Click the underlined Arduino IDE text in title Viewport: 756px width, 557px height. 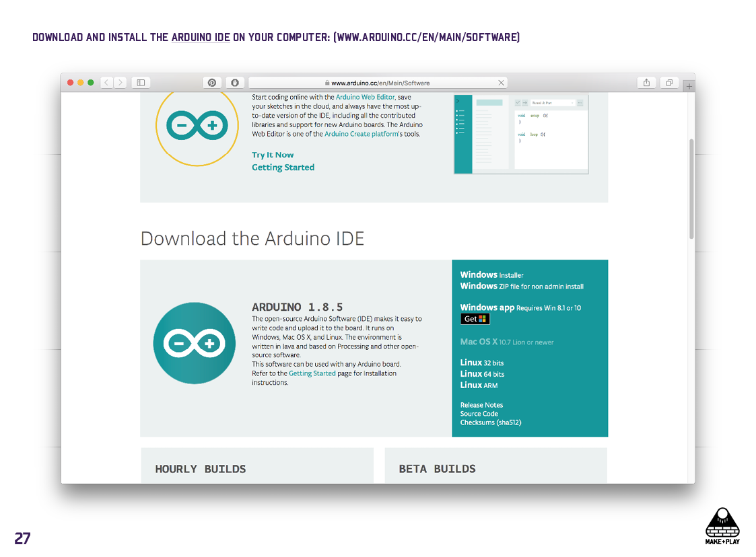(x=201, y=37)
